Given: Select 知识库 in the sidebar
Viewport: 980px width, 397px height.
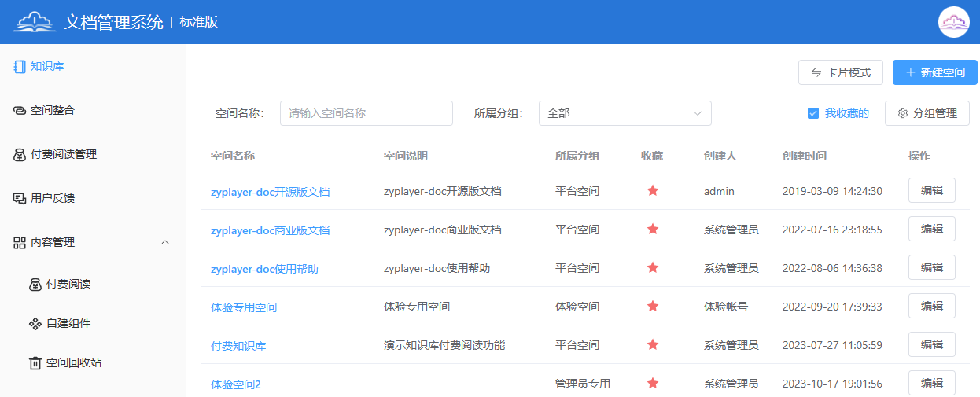Looking at the screenshot, I should (x=93, y=66).
